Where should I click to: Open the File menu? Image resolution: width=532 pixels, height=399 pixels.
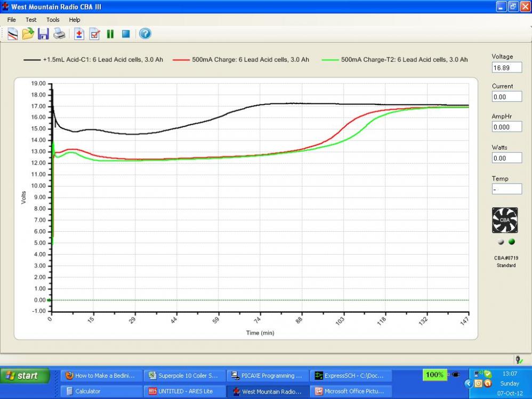click(12, 20)
